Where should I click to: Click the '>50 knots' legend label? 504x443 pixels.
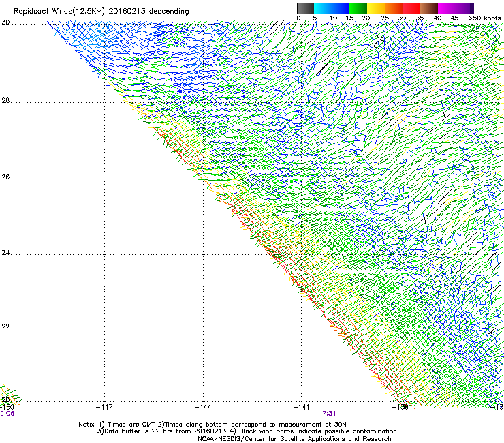click(x=484, y=18)
